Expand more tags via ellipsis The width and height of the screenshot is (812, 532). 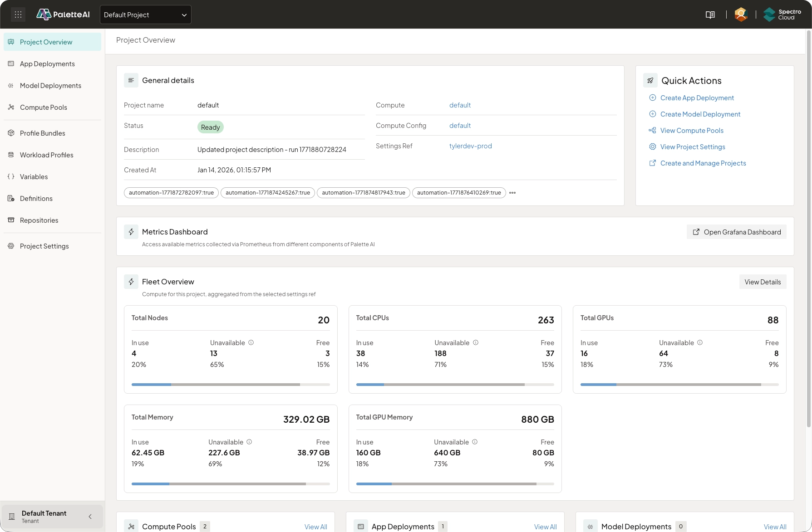(x=512, y=193)
